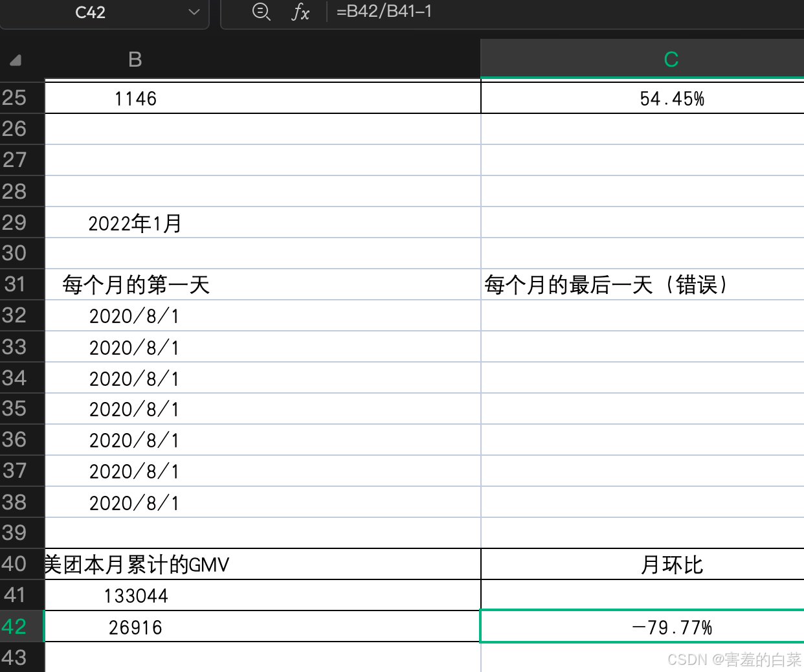Open the insert function fx icon
Image resolution: width=804 pixels, height=672 pixels.
click(x=300, y=12)
